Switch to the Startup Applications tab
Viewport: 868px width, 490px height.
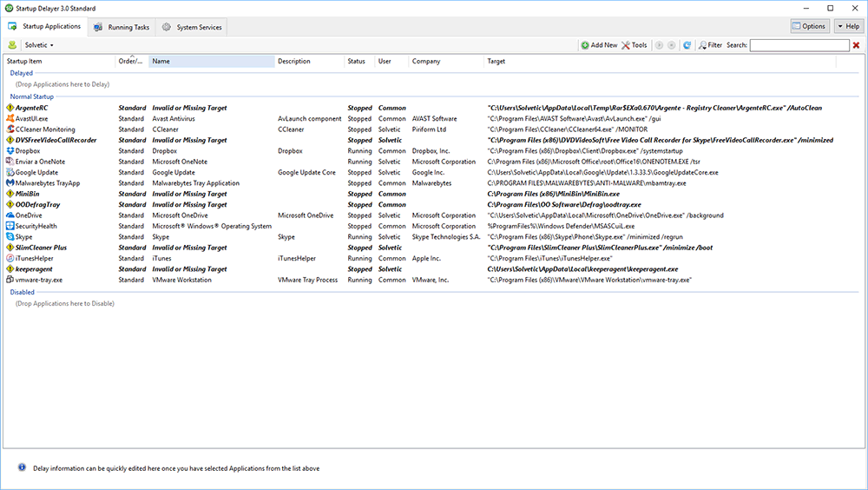(45, 27)
